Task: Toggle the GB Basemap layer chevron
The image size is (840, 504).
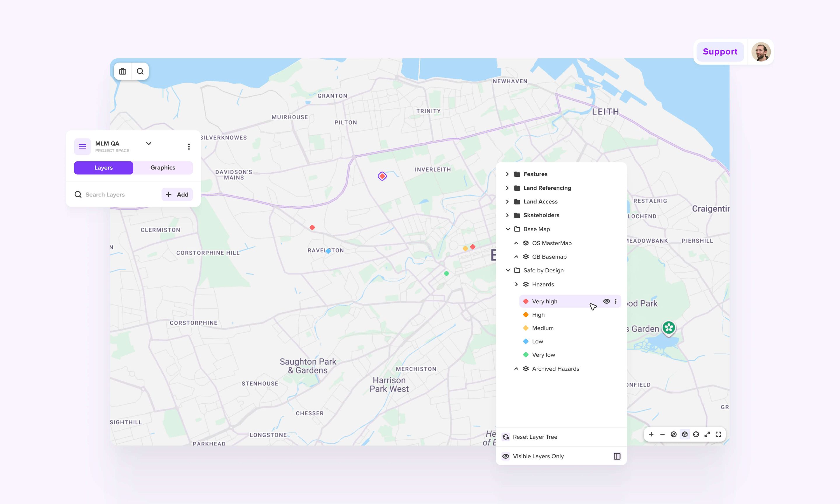Action: click(x=517, y=257)
